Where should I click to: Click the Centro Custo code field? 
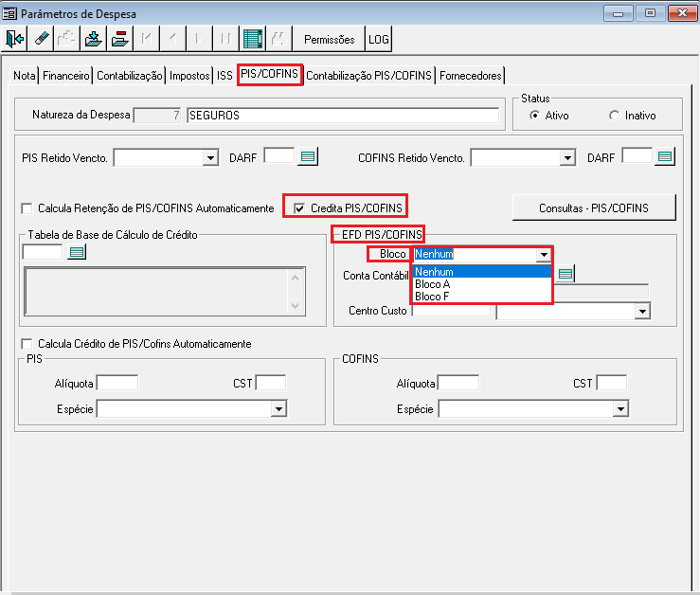[451, 311]
